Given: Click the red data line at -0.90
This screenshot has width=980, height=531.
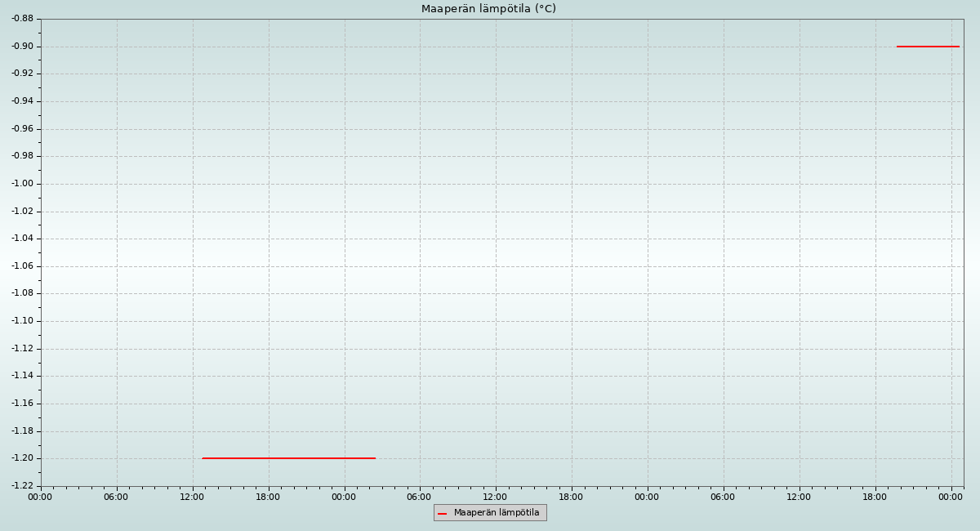Looking at the screenshot, I should (x=928, y=47).
